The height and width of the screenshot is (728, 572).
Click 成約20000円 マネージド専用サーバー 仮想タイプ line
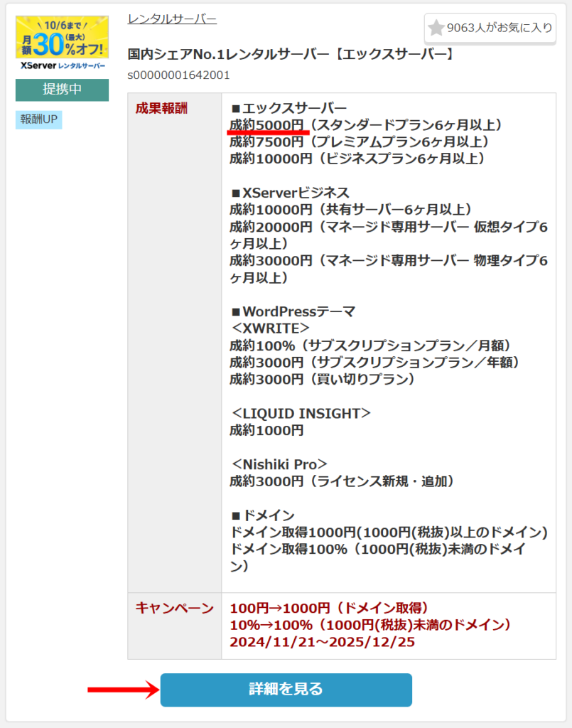[x=389, y=235]
